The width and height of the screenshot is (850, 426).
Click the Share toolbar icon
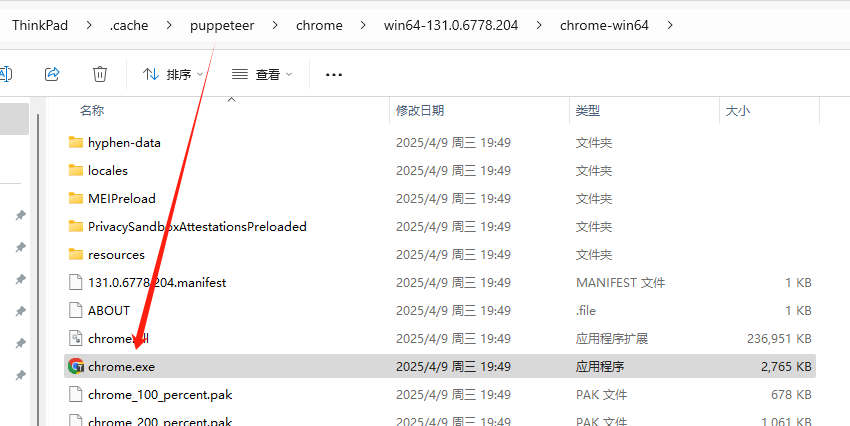52,74
